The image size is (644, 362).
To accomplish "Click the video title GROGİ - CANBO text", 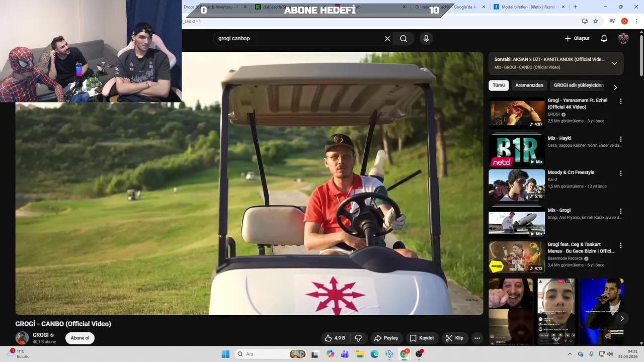I will click(x=63, y=324).
